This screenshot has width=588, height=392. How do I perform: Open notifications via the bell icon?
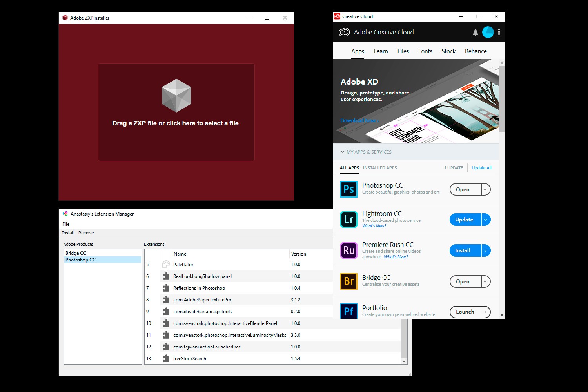pyautogui.click(x=475, y=32)
